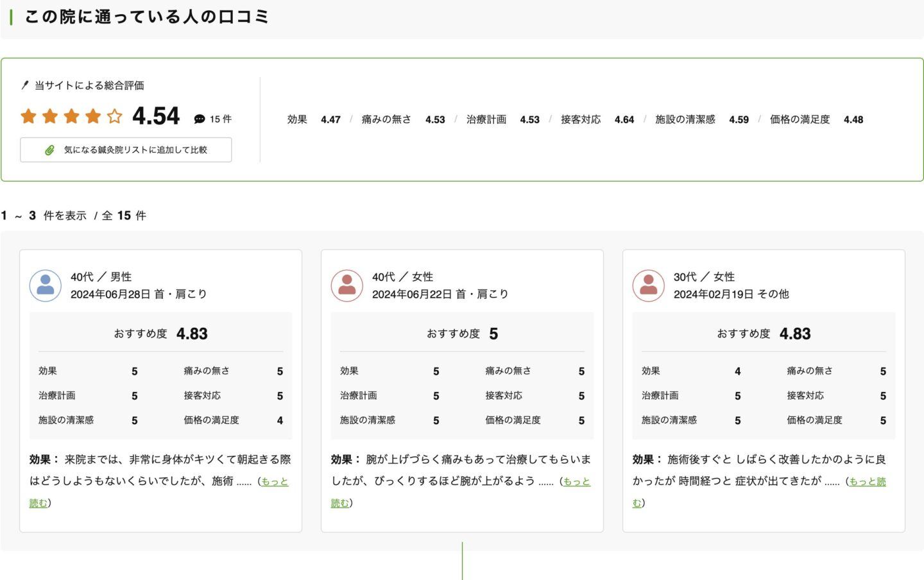
Task: Click the overall score 4.54
Action: pyautogui.click(x=156, y=116)
